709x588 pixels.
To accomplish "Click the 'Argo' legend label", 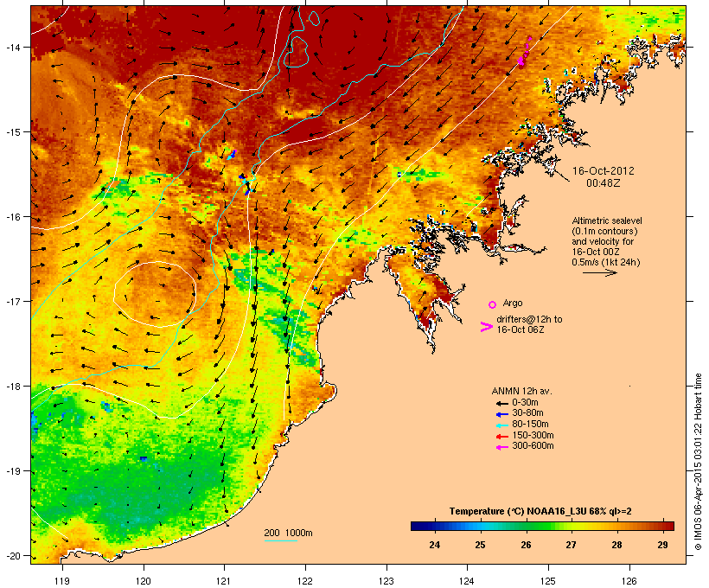I will (x=513, y=303).
